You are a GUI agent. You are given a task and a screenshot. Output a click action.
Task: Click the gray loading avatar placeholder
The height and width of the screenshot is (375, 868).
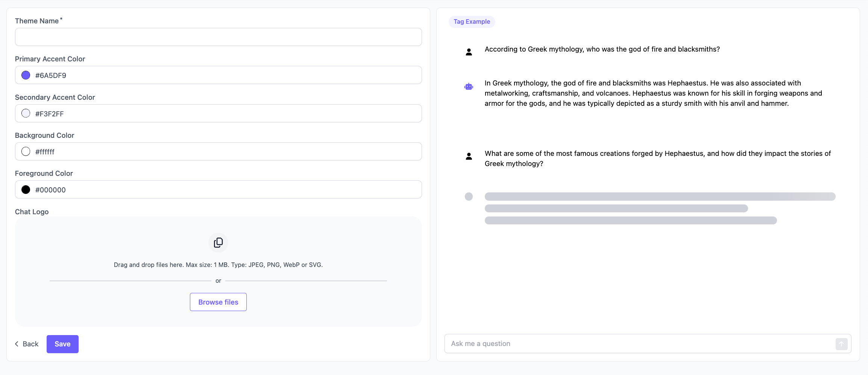(x=469, y=197)
